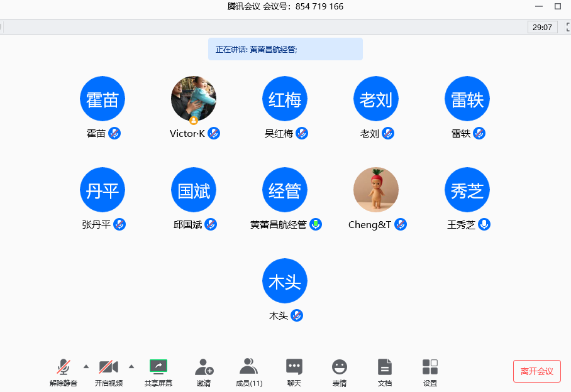Click the mic icon beside 黄蕾昌航经管
The width and height of the screenshot is (571, 392).
click(316, 224)
